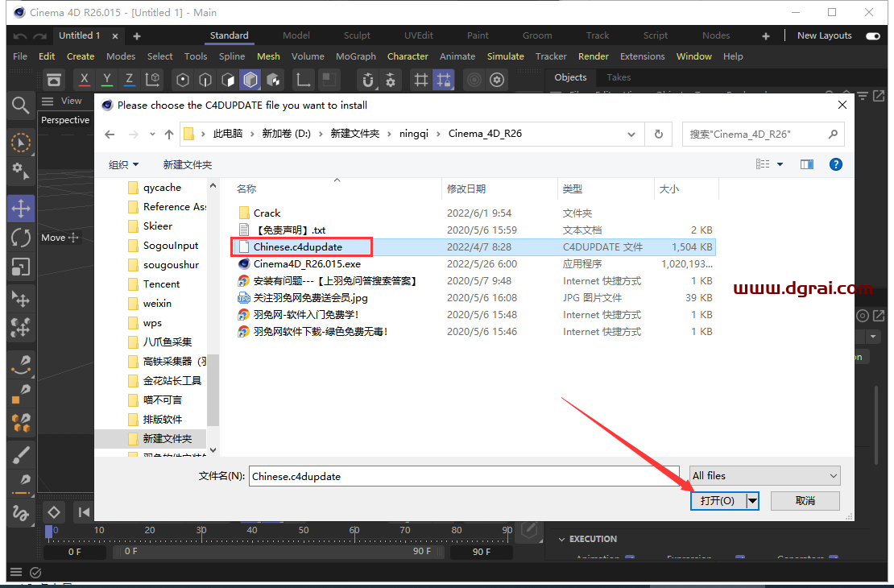Select the Move tool in left toolbar

[21, 209]
